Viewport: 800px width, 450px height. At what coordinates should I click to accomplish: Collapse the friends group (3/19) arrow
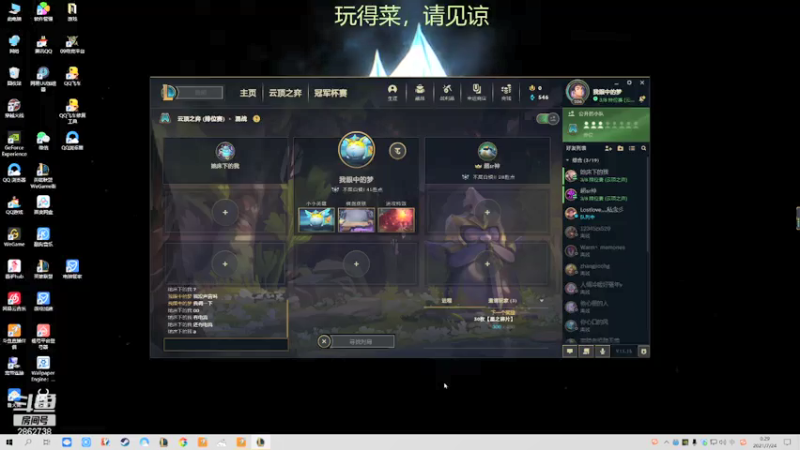point(567,160)
